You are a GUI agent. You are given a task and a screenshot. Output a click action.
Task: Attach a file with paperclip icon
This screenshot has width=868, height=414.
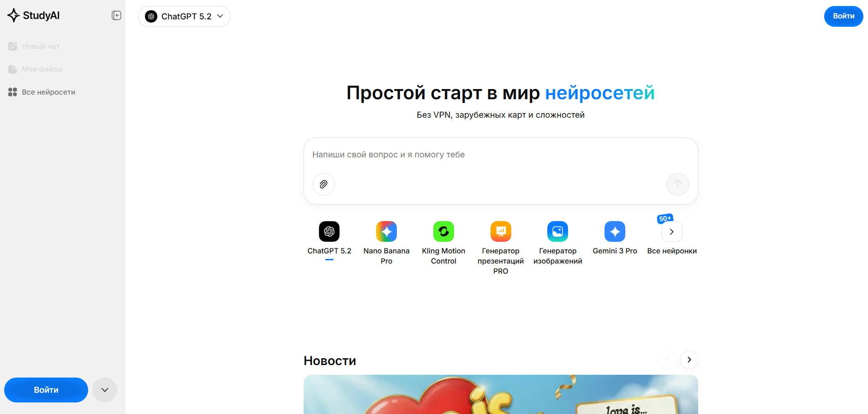323,184
